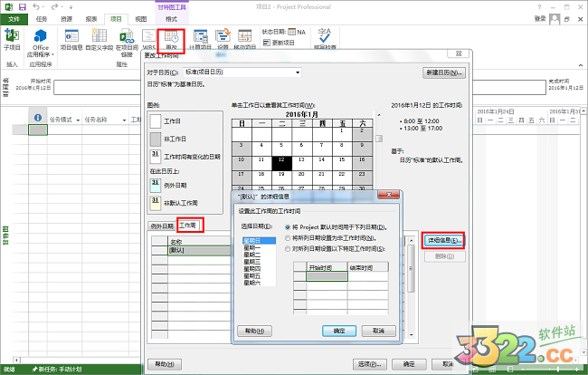Image resolution: width=588 pixels, height=375 pixels.
Task: Switch to the 视图 ribbon tab
Action: coord(140,19)
